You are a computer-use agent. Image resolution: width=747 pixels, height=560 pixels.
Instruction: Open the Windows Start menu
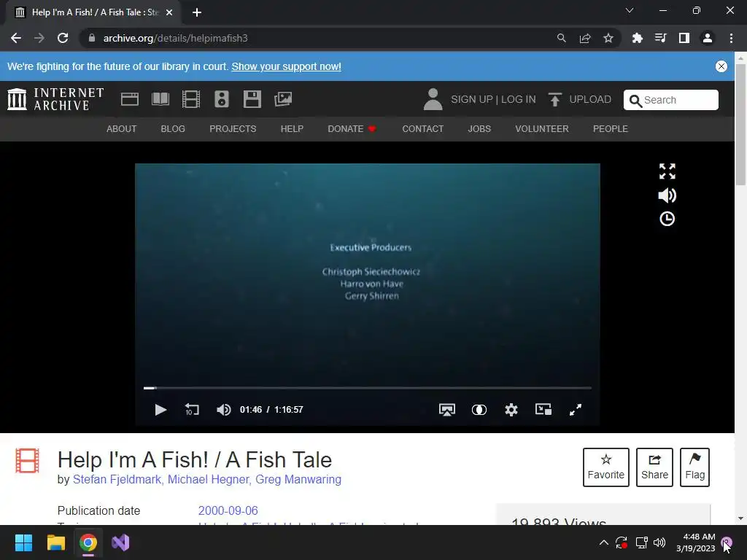23,542
